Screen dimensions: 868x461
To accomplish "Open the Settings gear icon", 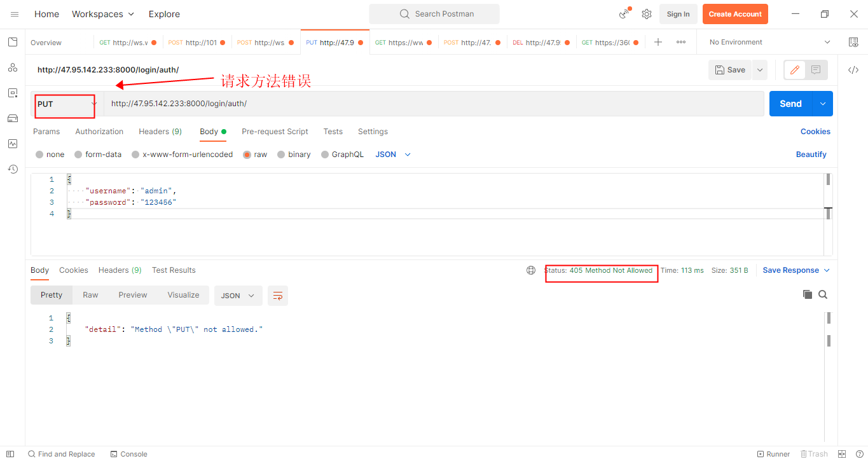I will click(x=647, y=14).
